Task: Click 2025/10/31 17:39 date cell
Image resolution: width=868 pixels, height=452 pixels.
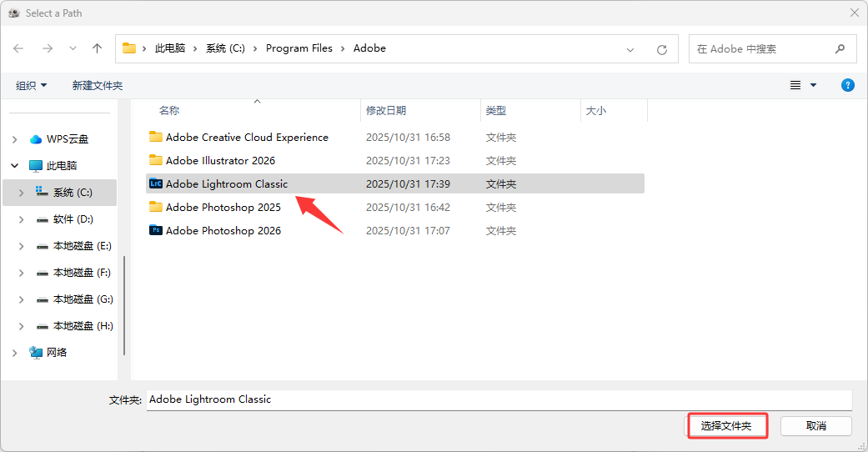Action: (x=408, y=184)
